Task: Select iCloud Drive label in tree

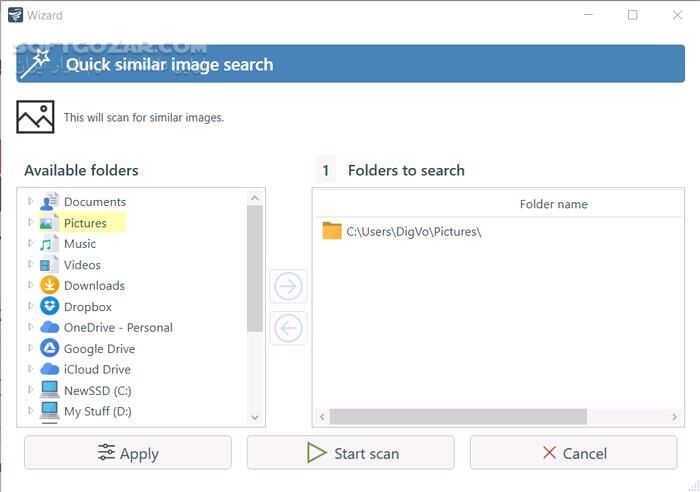Action: 97,369
